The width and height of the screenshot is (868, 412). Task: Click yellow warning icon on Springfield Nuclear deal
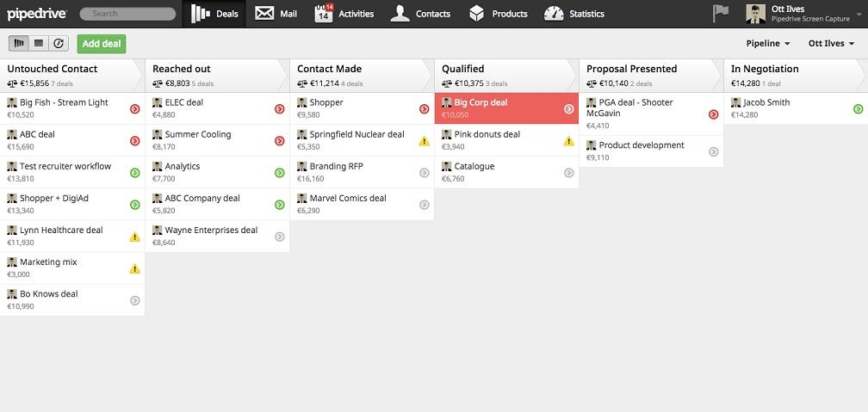click(424, 141)
